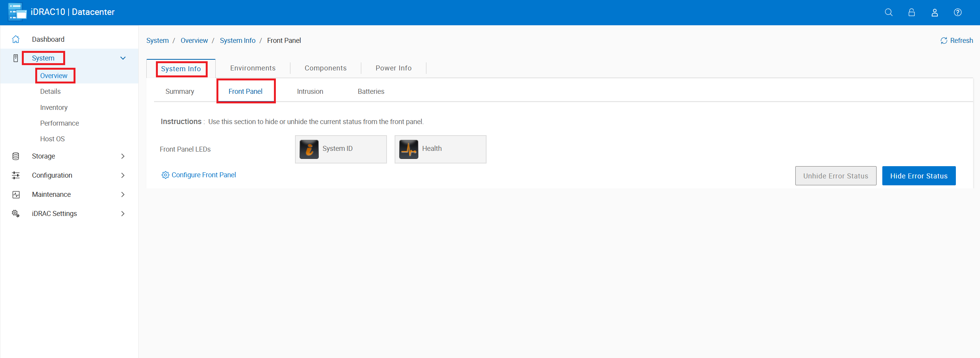
Task: Open the Configure Front Panel link
Action: (x=204, y=175)
